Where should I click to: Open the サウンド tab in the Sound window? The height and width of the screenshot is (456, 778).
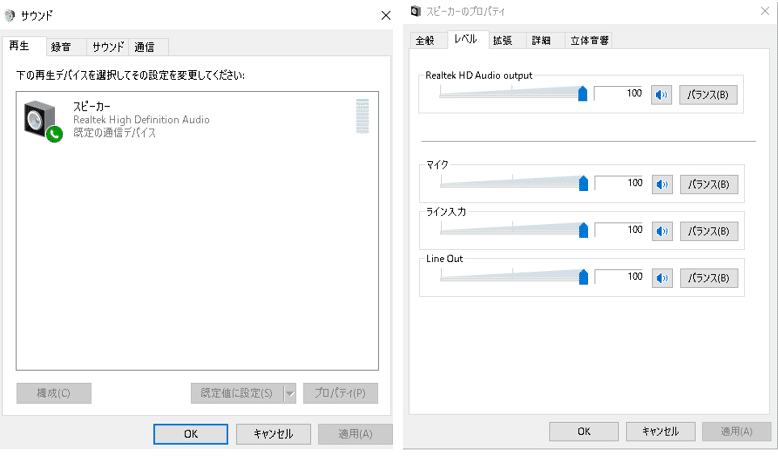coord(107,47)
